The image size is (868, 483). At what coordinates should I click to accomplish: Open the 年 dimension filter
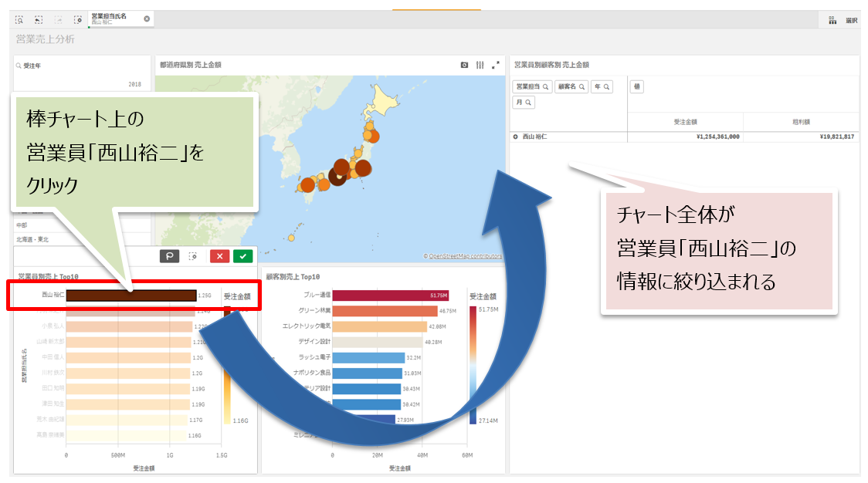click(602, 87)
